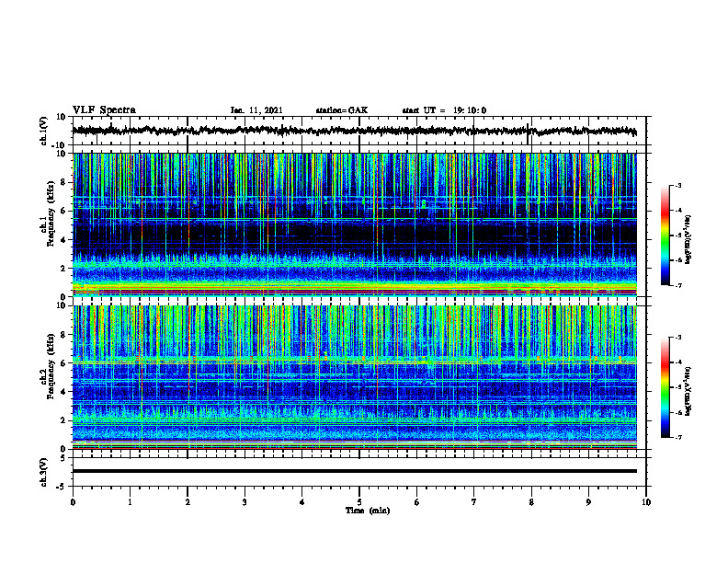Click time axis tick label '4'
The height and width of the screenshot is (563, 728).
tap(302, 502)
